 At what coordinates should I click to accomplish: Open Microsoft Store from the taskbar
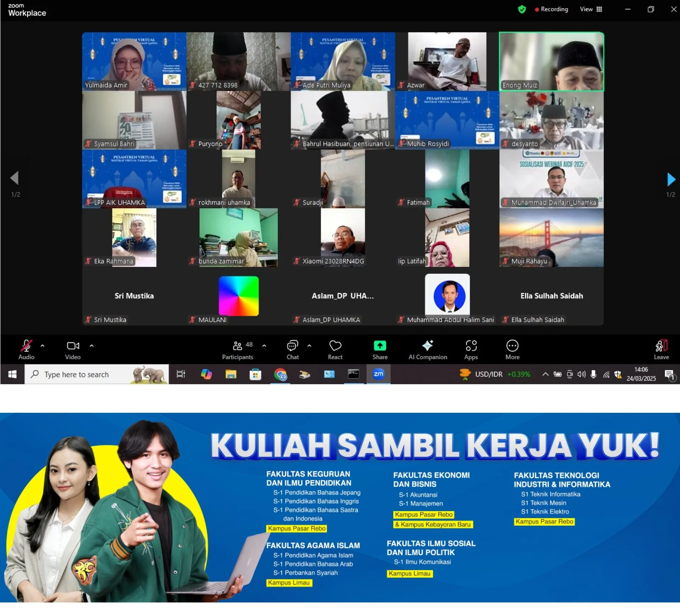tap(255, 374)
